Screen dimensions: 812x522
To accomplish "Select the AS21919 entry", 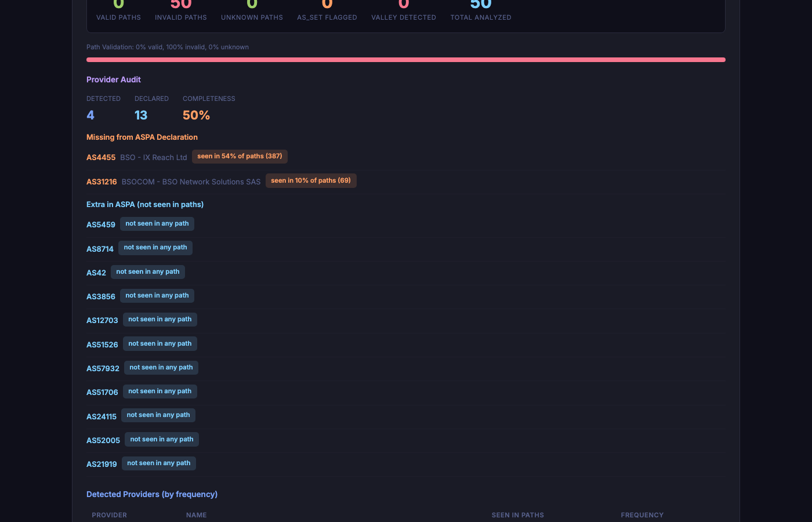I will tap(101, 464).
